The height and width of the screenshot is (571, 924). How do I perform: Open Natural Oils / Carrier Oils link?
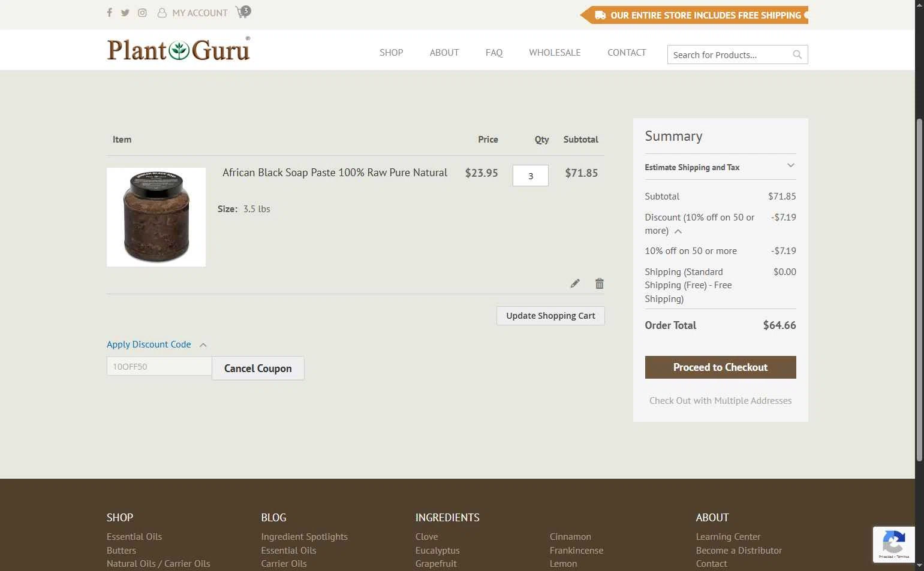pos(158,564)
